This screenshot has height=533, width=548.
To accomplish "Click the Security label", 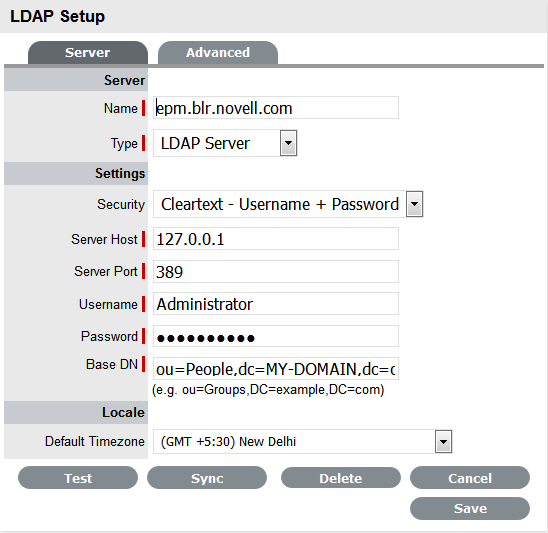I will (121, 204).
